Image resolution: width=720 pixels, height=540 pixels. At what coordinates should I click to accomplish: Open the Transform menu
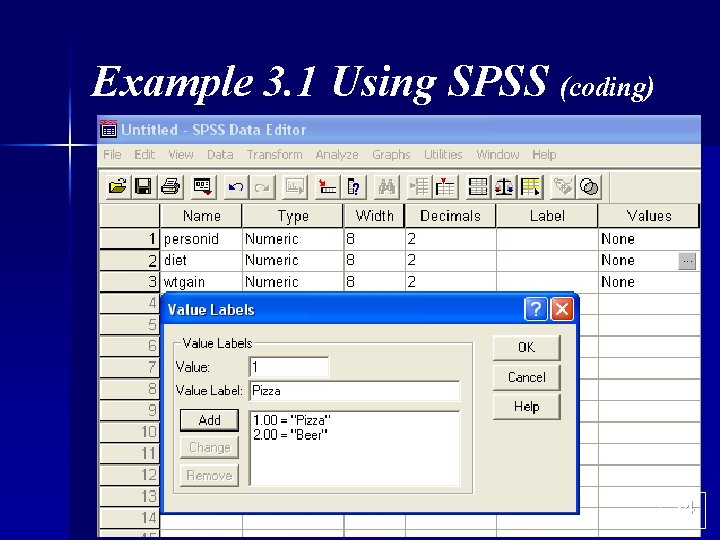pyautogui.click(x=274, y=155)
